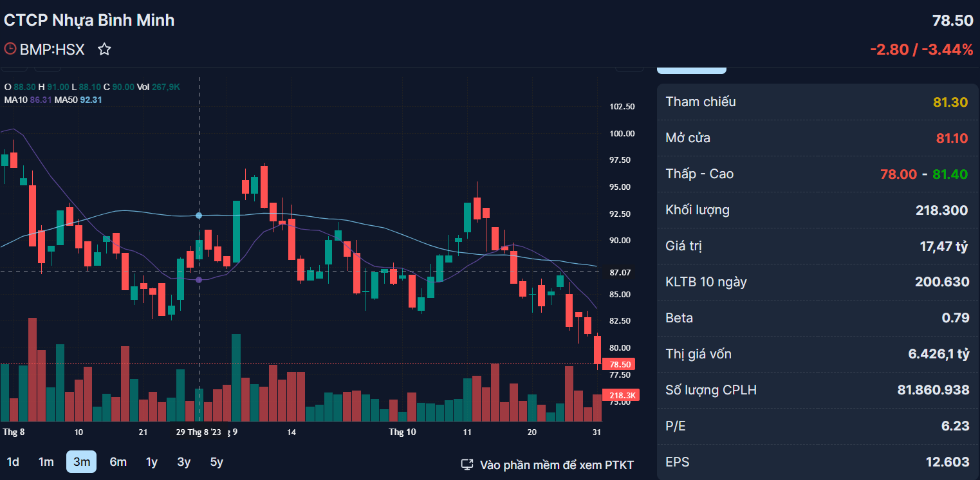Click the high price 81.40
Viewport: 980px width, 480px height.
tap(950, 174)
